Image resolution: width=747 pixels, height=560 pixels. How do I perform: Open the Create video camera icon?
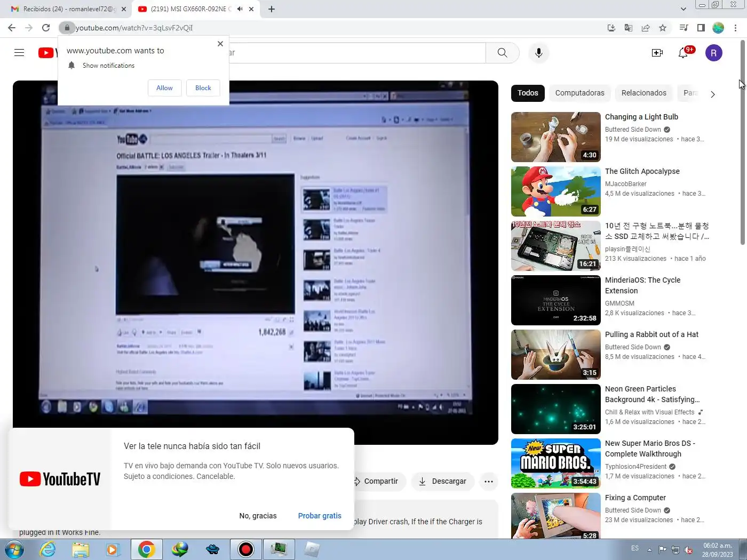(657, 53)
